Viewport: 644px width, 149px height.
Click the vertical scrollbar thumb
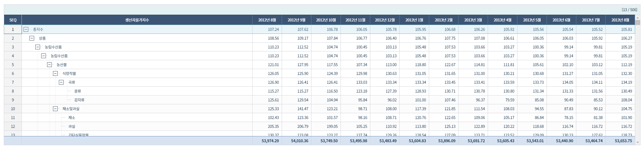[x=638, y=23]
